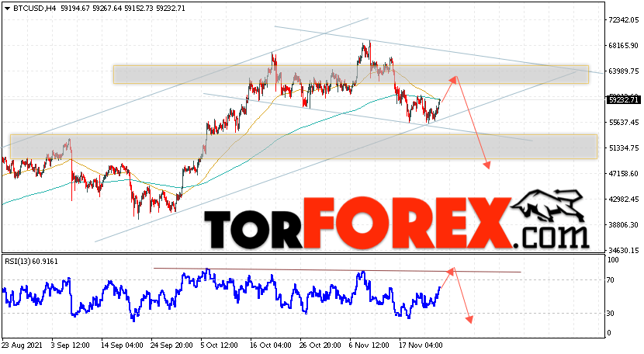The image size is (644, 354).
Task: Click the 47158.60 price axis label
Action: tap(624, 173)
